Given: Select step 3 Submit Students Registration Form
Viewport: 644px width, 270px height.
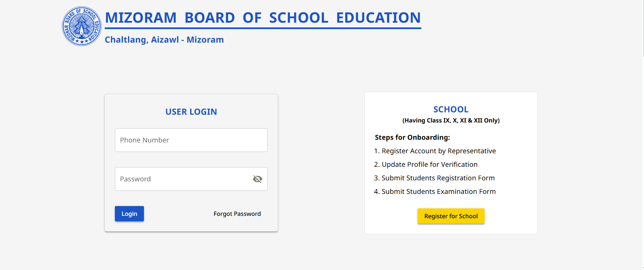Looking at the screenshot, I should (434, 178).
